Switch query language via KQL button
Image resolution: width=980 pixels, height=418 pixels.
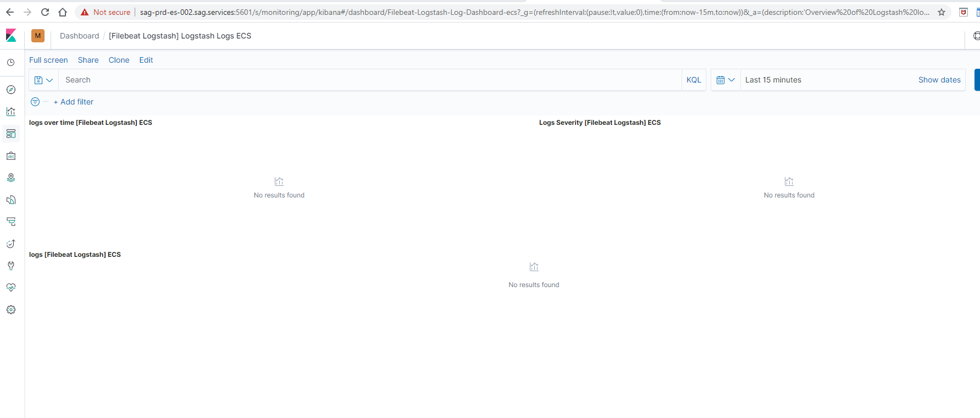tap(694, 80)
